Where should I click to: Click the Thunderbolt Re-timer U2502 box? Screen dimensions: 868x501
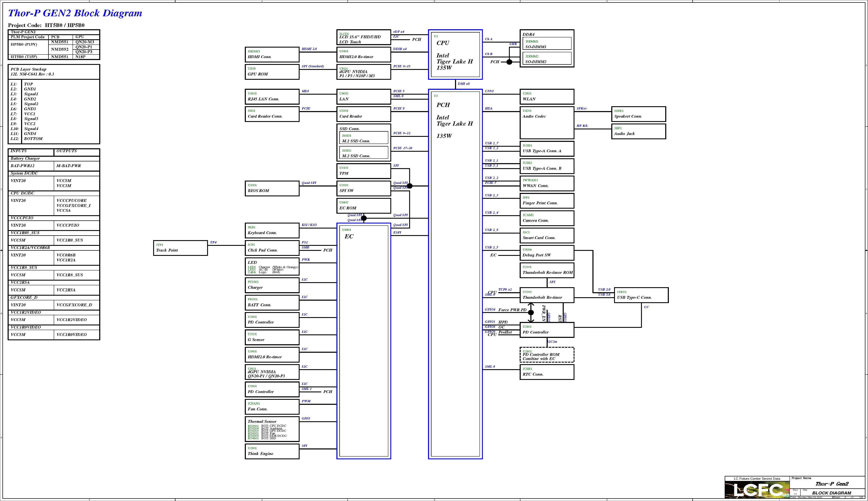(547, 295)
